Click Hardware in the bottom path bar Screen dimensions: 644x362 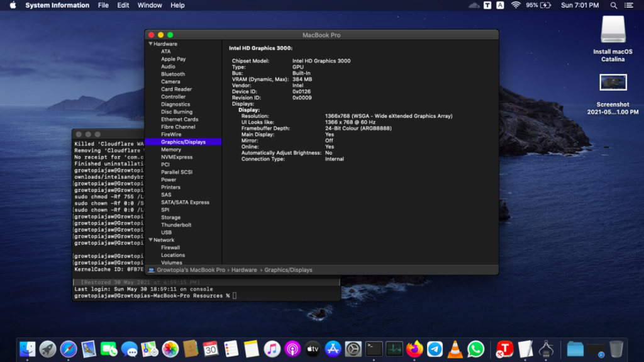coord(244,270)
